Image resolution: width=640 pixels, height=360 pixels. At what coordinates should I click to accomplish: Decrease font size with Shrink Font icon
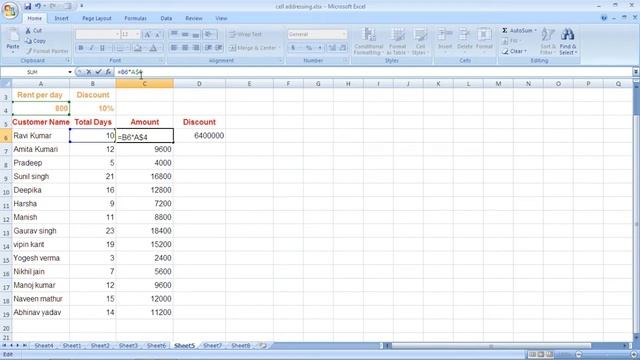coord(158,35)
